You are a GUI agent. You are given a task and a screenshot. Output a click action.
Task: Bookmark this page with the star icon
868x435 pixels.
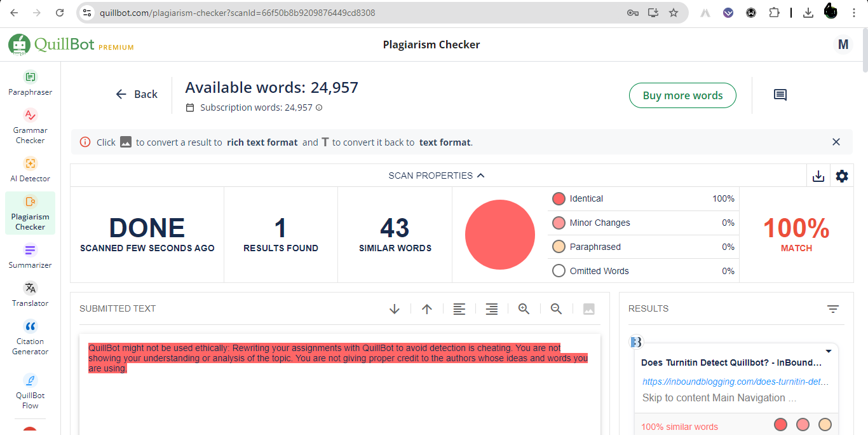[674, 13]
